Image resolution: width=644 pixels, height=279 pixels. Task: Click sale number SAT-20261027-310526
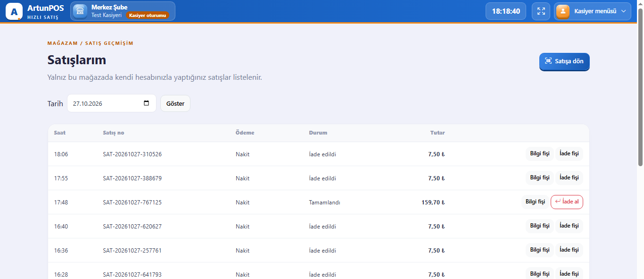(x=132, y=154)
